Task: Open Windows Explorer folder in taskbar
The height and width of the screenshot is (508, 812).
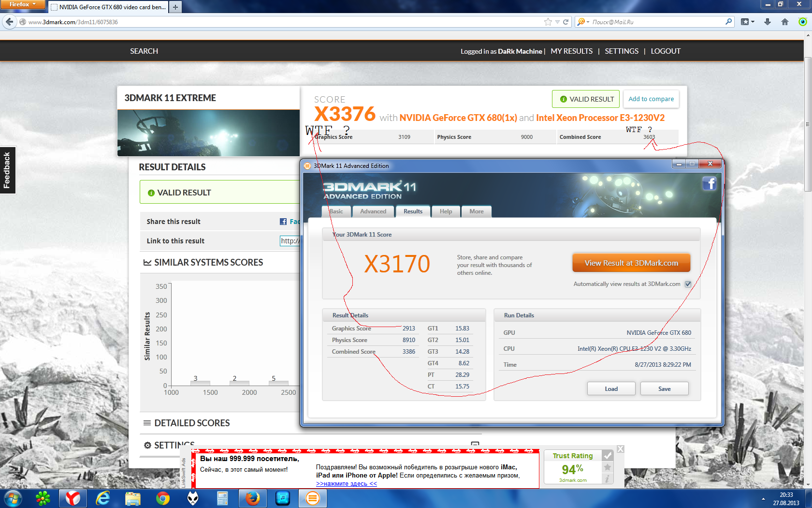Action: pos(133,498)
